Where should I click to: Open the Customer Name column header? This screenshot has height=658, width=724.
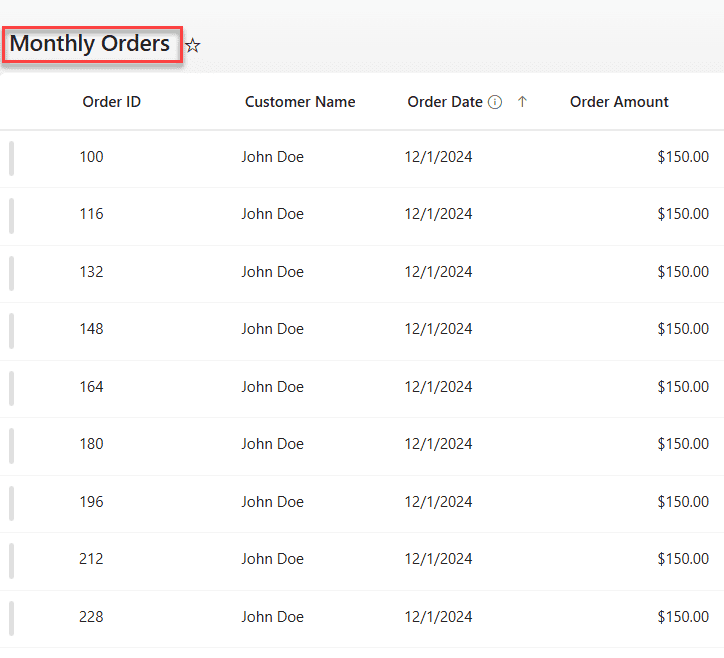pos(300,102)
